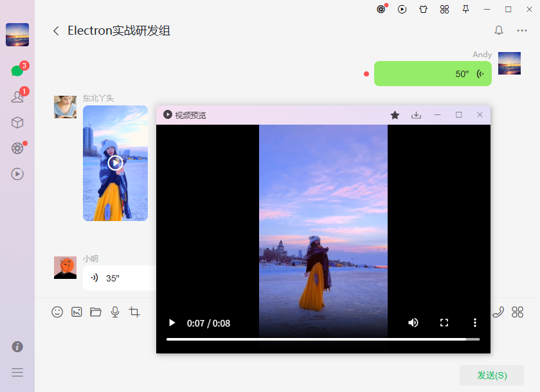This screenshot has height=392, width=540.
Task: Select the image attachment icon
Action: click(76, 312)
